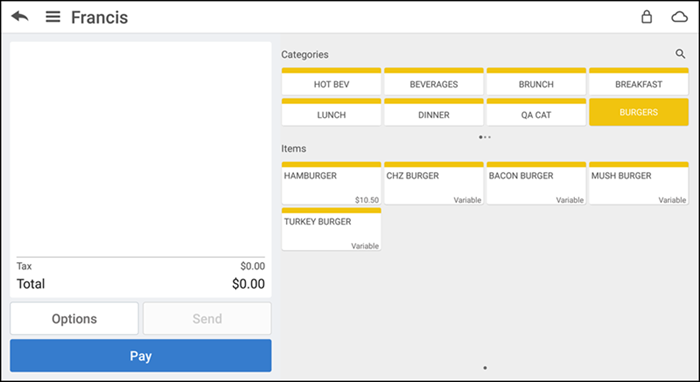Viewport: 700px width, 382px height.
Task: Go back using the back arrow icon
Action: coord(20,17)
